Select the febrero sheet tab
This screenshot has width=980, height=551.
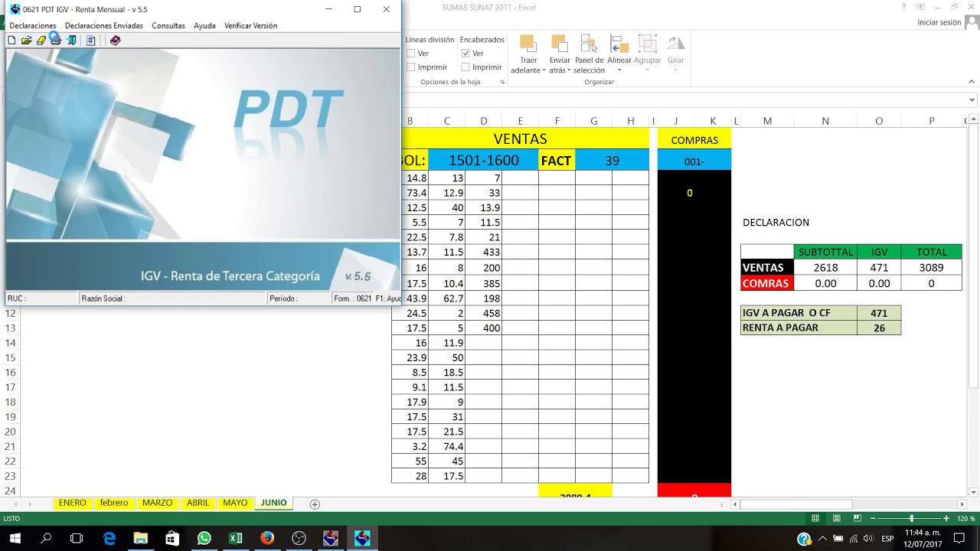113,503
